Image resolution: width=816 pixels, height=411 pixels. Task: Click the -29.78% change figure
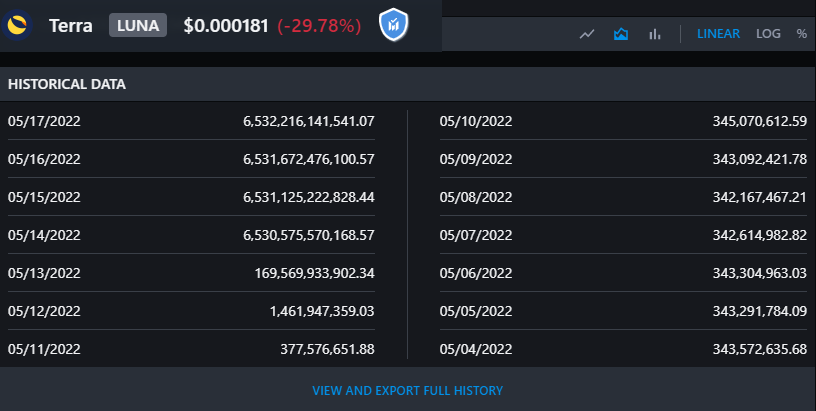(x=319, y=25)
